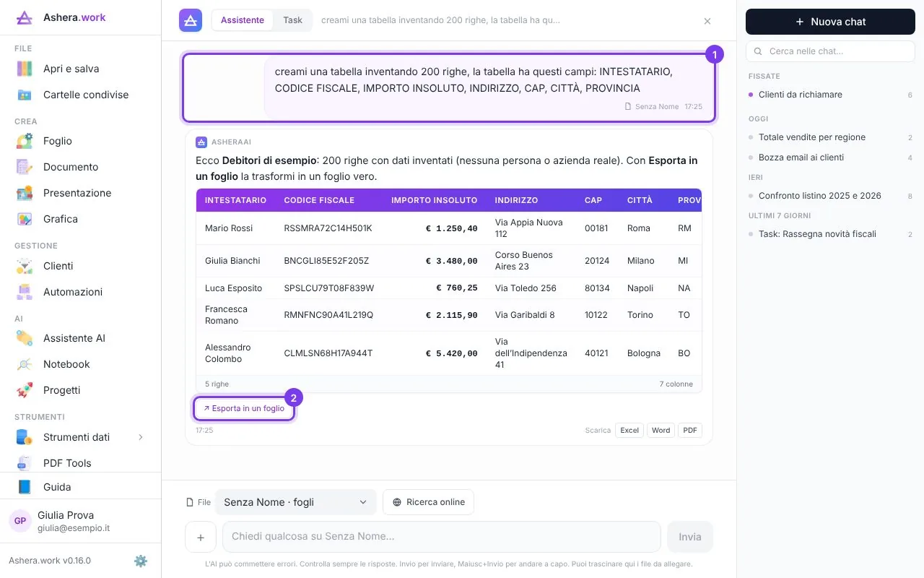Click the CODICE FISCALE column header

(x=319, y=200)
